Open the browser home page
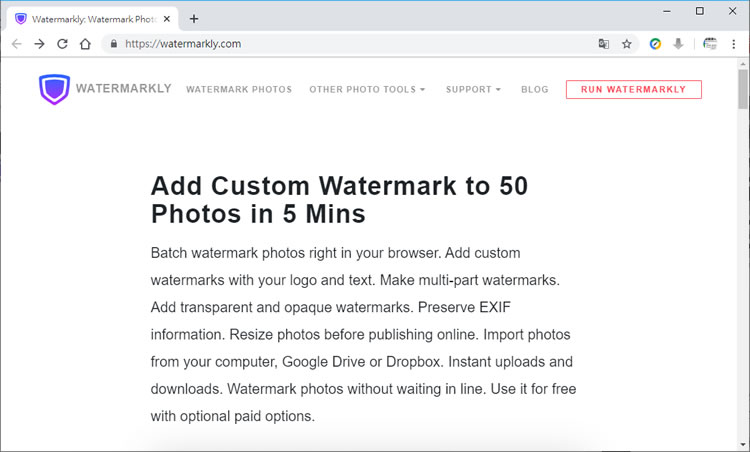This screenshot has width=750, height=452. tap(85, 44)
